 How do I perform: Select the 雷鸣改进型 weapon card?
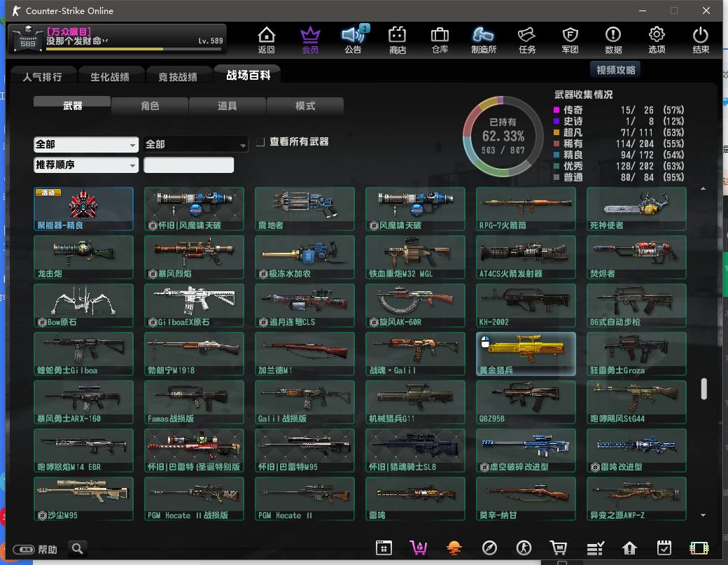point(636,450)
